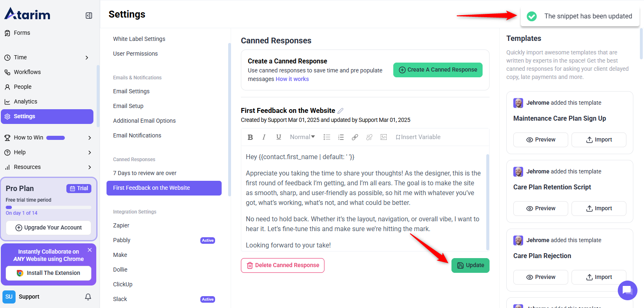Apply italic formatting in the editor toolbar

[x=264, y=137]
